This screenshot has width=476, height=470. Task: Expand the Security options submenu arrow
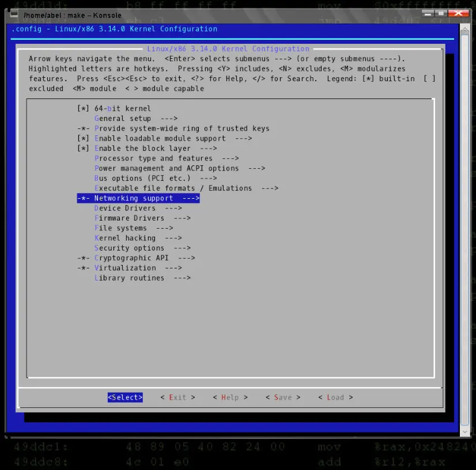click(x=182, y=248)
